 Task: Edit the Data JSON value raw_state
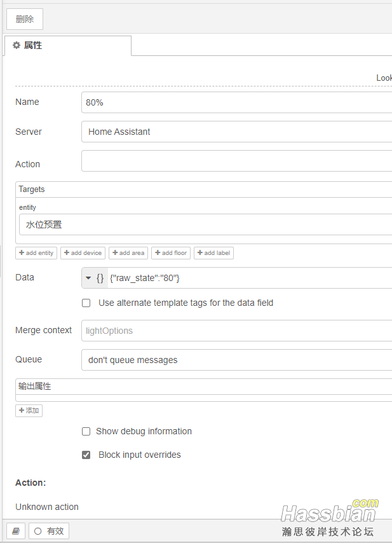coord(250,278)
